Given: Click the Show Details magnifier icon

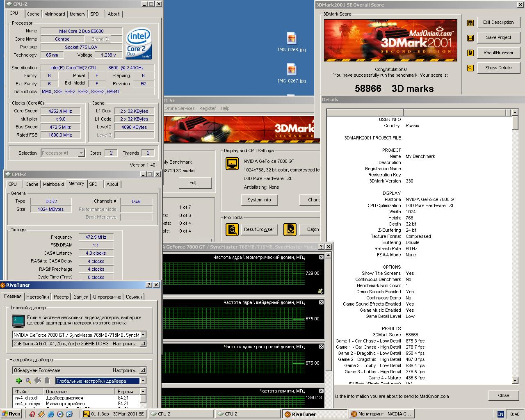Looking at the screenshot, I should [x=470, y=68].
